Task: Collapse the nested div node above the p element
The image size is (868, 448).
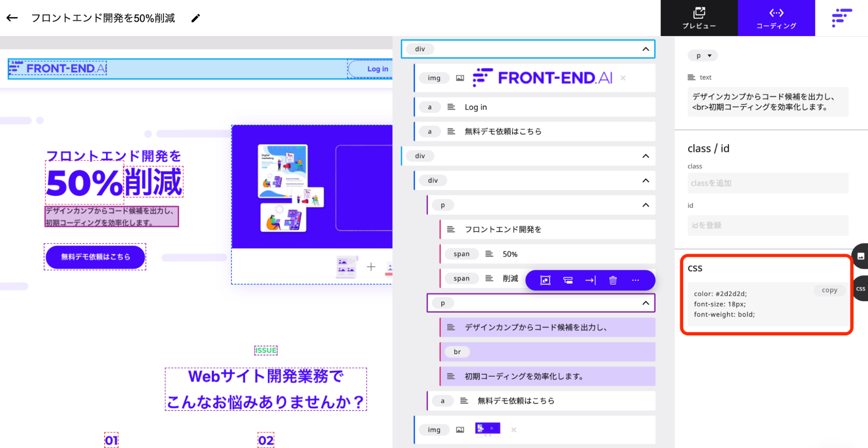Action: [x=646, y=180]
